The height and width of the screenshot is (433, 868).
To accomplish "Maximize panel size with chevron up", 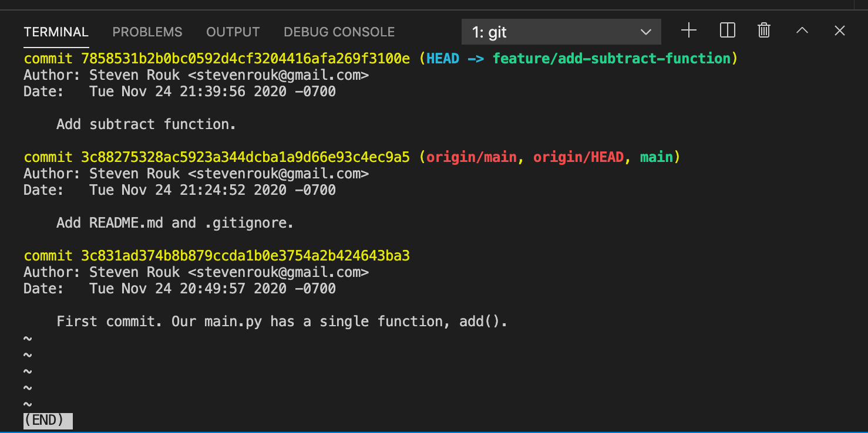I will click(x=802, y=31).
